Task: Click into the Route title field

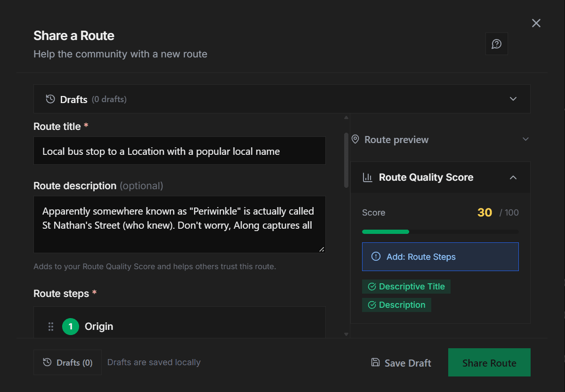Action: tap(179, 151)
